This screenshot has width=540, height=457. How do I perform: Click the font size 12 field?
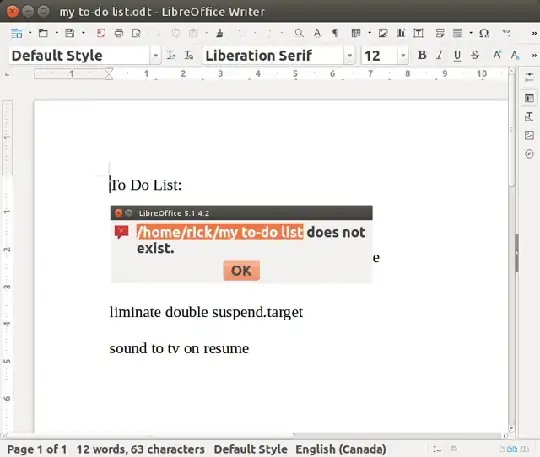pos(380,55)
